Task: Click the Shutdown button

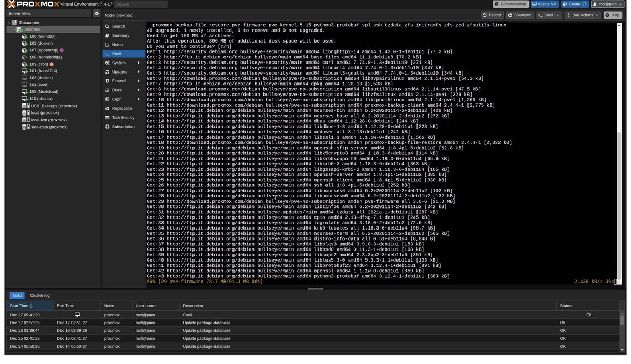Action: pyautogui.click(x=520, y=15)
